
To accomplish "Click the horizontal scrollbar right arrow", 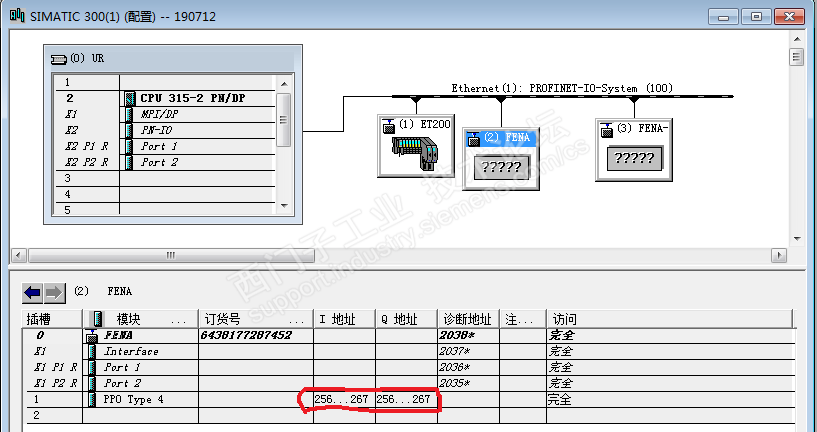I will pyautogui.click(x=779, y=255).
